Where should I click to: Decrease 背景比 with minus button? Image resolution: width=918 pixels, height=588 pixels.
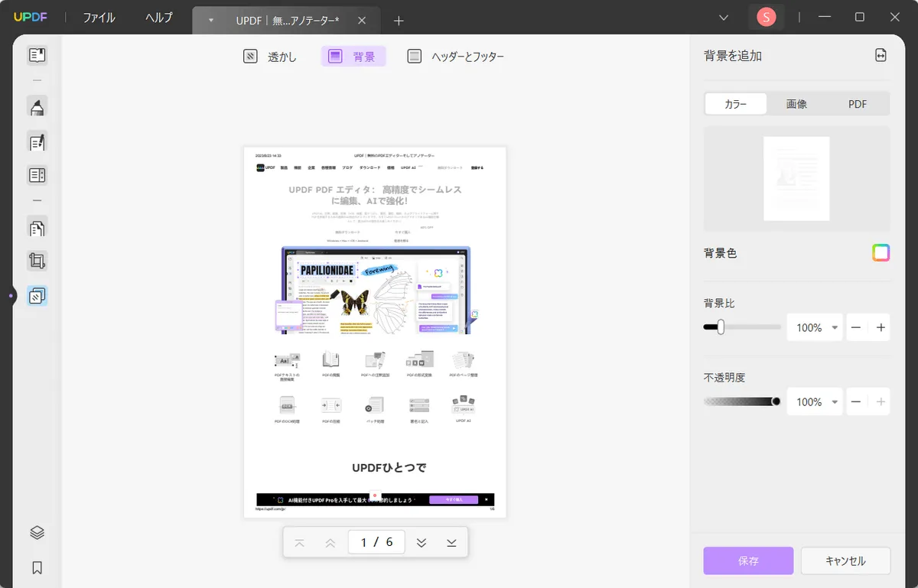coord(856,327)
